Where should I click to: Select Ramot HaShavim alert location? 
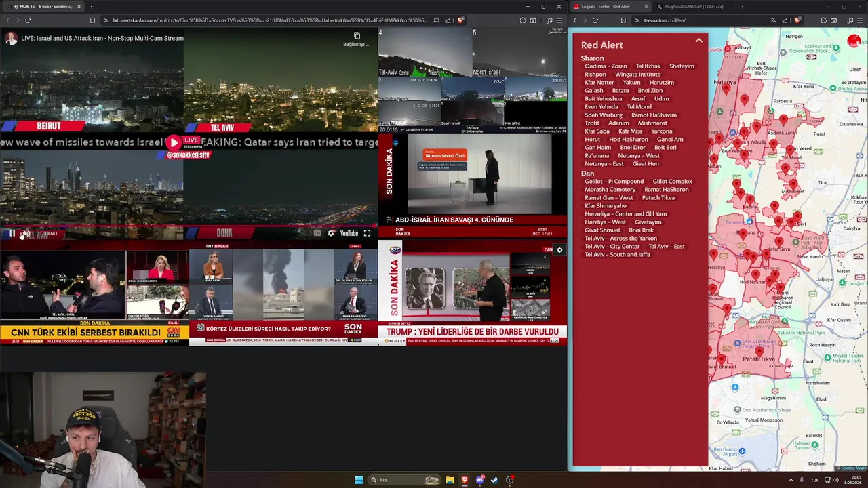click(x=654, y=115)
